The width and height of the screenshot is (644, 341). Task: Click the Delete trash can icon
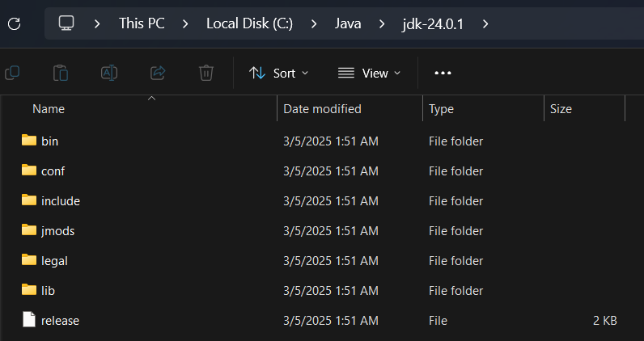tap(206, 73)
